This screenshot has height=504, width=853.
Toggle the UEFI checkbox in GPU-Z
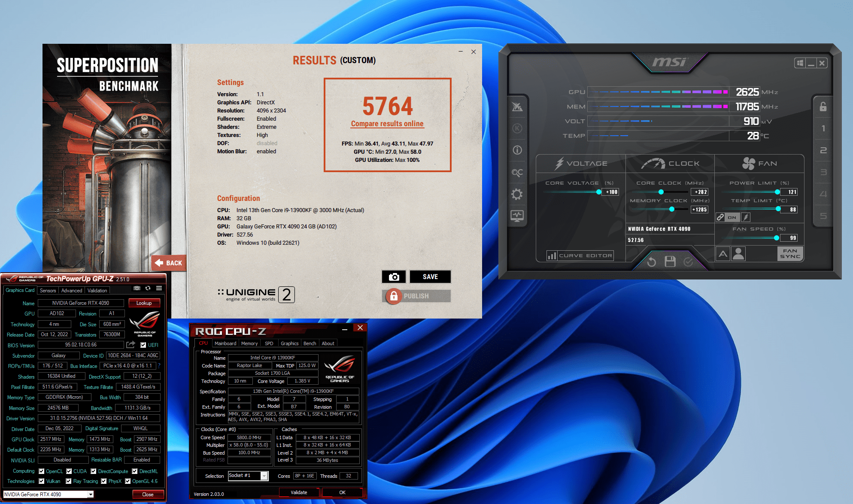[x=143, y=345]
